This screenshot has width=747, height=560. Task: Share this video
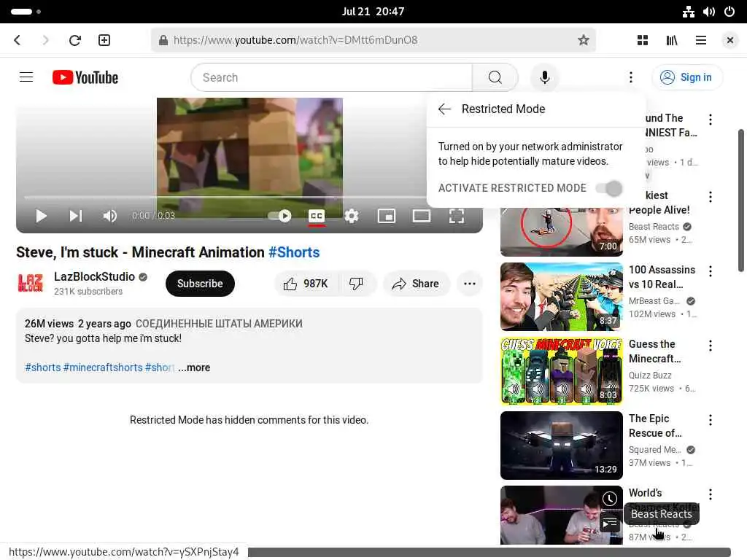coord(416,284)
